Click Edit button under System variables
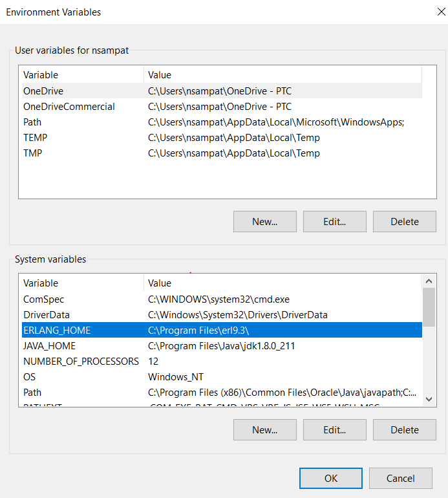The width and height of the screenshot is (448, 498). 334,429
